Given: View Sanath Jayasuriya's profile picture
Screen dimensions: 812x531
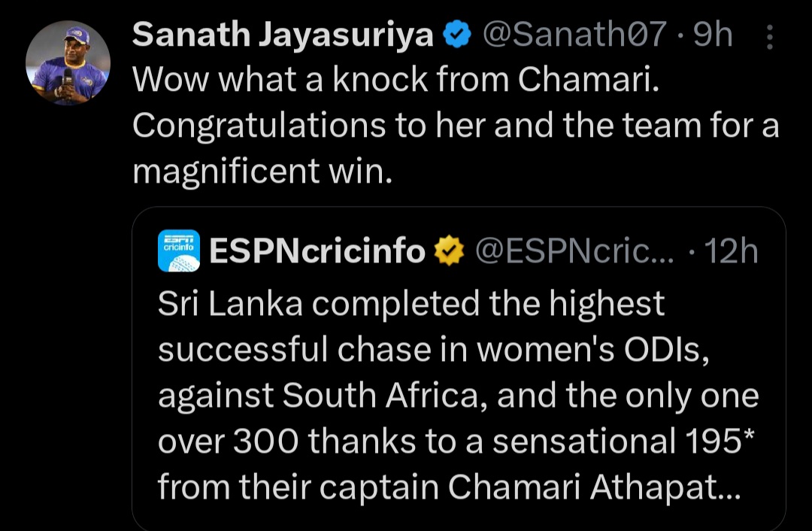Looking at the screenshot, I should point(68,63).
